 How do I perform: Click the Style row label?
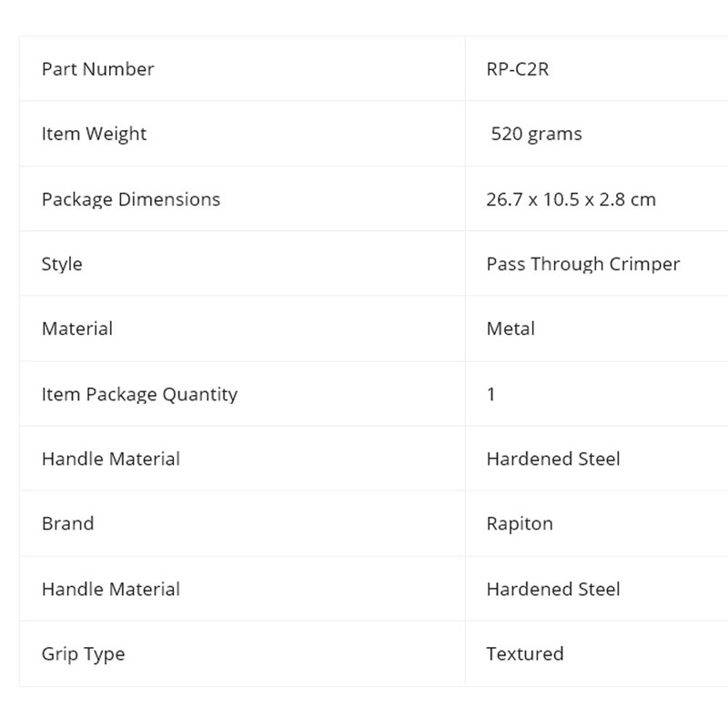(x=62, y=264)
